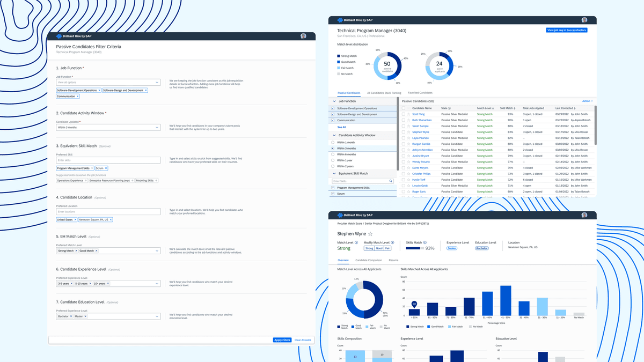Select the Within 6 months radio button
Screen dimensions: 644x362
point(333,154)
